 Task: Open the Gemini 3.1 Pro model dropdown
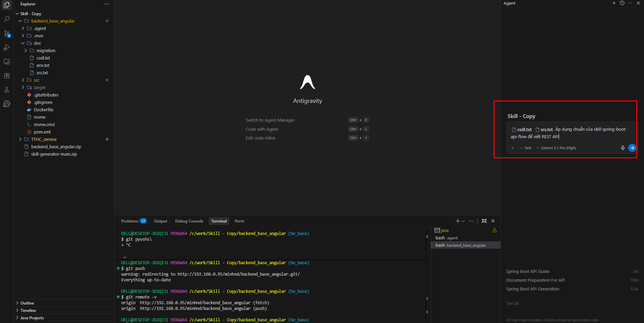[x=556, y=148]
